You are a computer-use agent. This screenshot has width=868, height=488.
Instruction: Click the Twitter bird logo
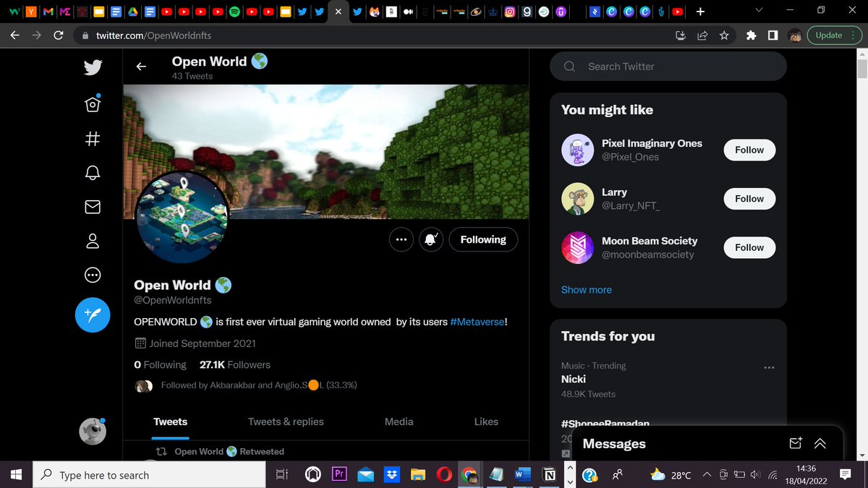[93, 67]
